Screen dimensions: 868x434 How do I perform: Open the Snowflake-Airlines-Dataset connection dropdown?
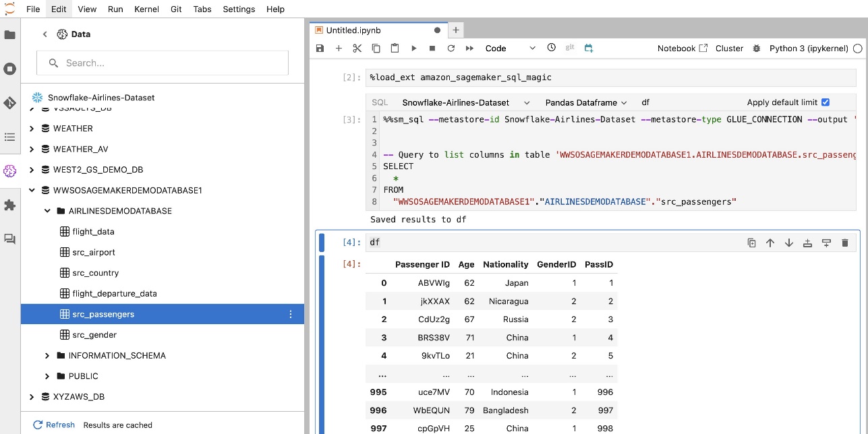pos(465,102)
